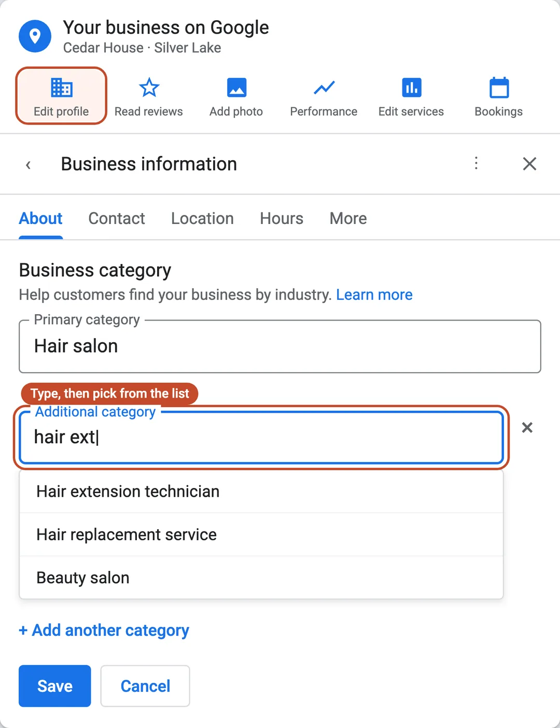This screenshot has height=728, width=560.
Task: Click the Primary category Hair salon field
Action: point(280,346)
